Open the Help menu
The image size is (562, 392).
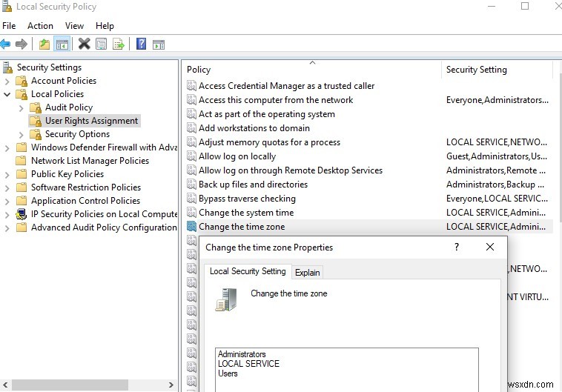coord(105,26)
